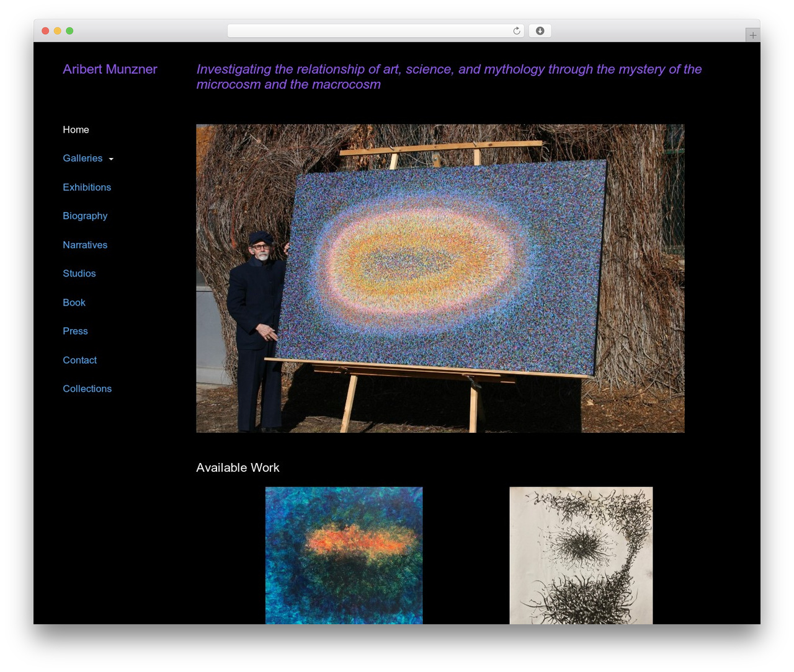The image size is (794, 672).
Task: Click the Available Work heading
Action: tap(238, 467)
